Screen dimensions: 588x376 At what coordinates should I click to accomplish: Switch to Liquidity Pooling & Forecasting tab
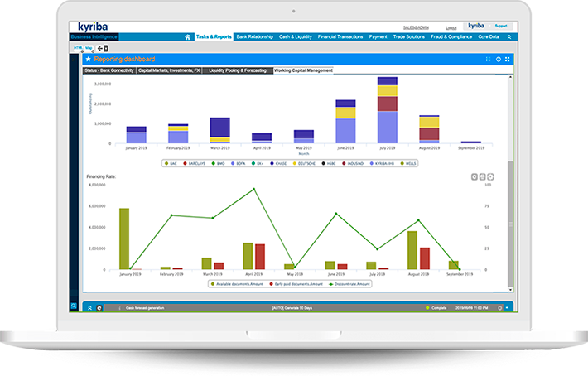(x=238, y=71)
